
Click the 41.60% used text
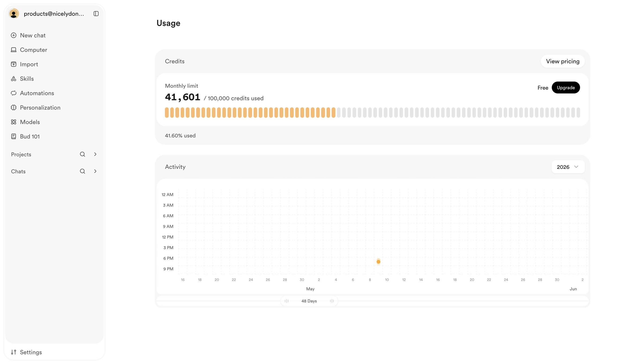(180, 136)
